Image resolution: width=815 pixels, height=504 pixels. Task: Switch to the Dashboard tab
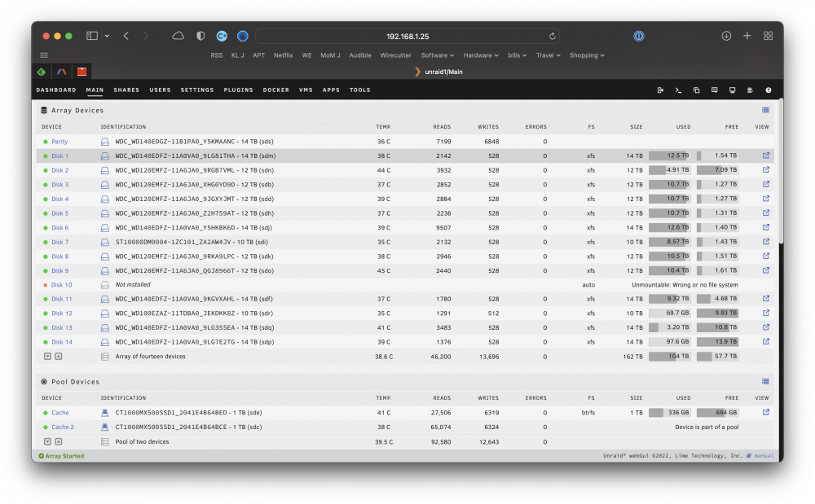[x=56, y=90]
